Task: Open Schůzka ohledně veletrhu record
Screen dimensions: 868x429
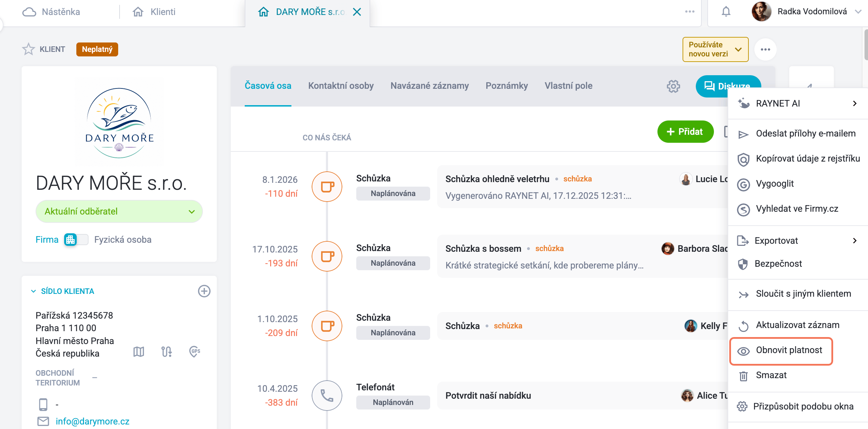Action: click(497, 179)
